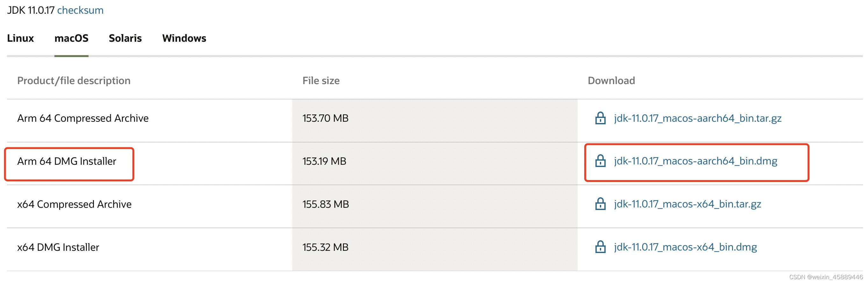Select the Arm 64 DMG Installer description

tap(67, 161)
